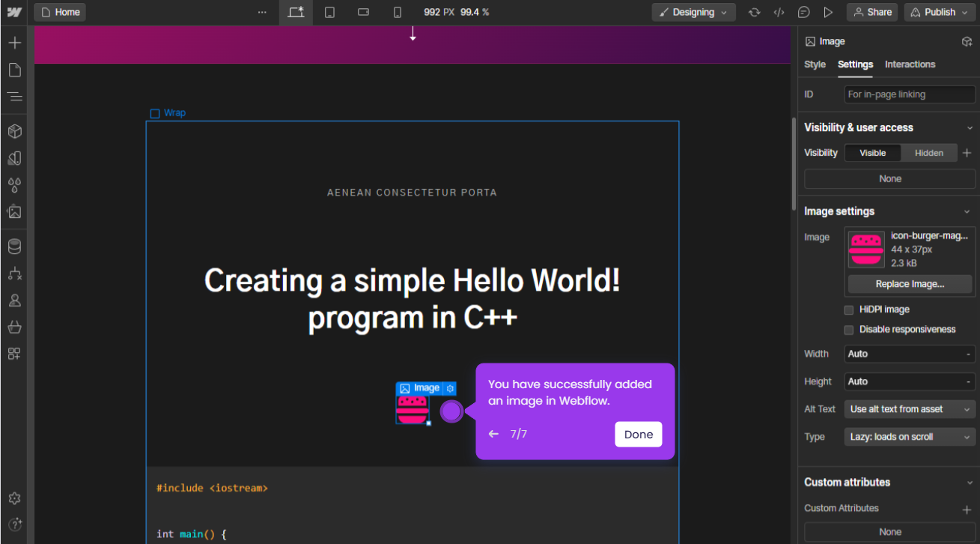Select the tablet breakpoint icon
This screenshot has width=980, height=544.
pos(329,12)
